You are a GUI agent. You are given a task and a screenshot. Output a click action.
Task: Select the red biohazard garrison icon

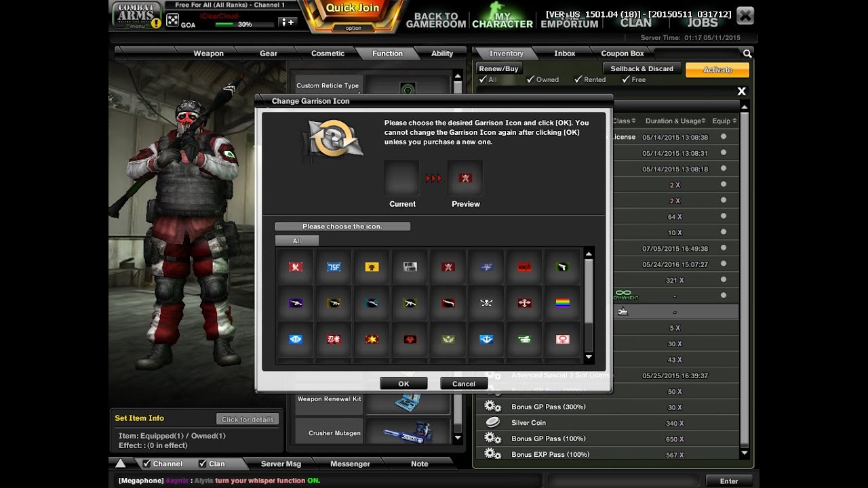click(x=410, y=340)
